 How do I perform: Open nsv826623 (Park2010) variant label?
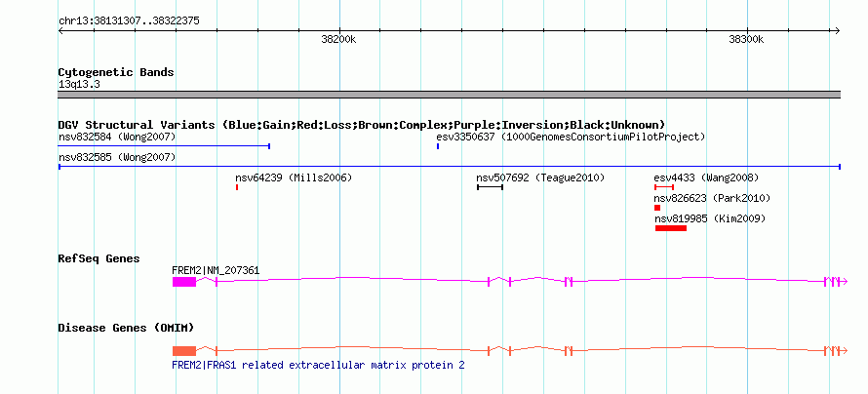[x=712, y=199]
